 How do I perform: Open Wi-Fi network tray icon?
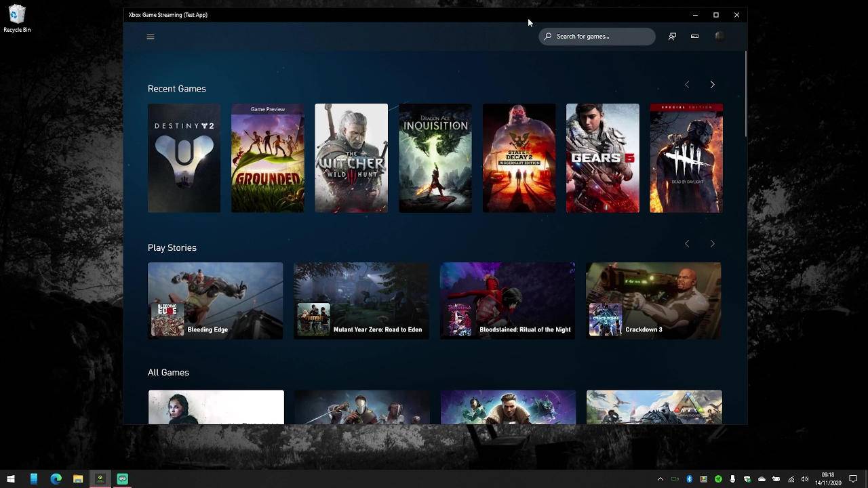(791, 479)
